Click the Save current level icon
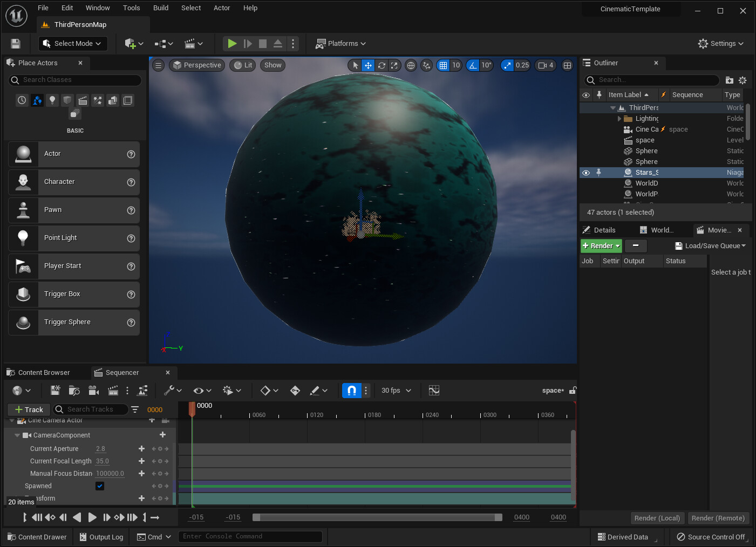756x547 pixels. click(x=16, y=44)
